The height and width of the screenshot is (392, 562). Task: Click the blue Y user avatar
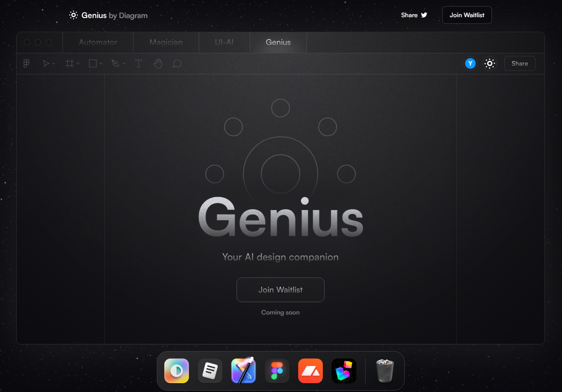470,63
